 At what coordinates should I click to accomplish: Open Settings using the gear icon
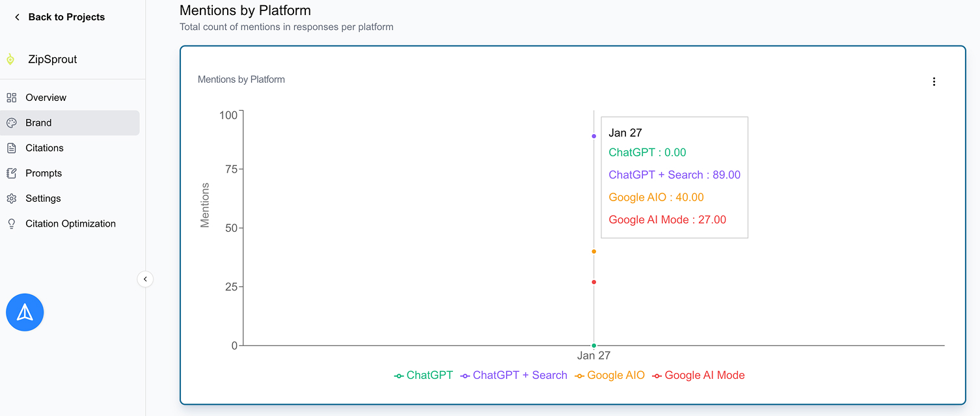coord(11,198)
